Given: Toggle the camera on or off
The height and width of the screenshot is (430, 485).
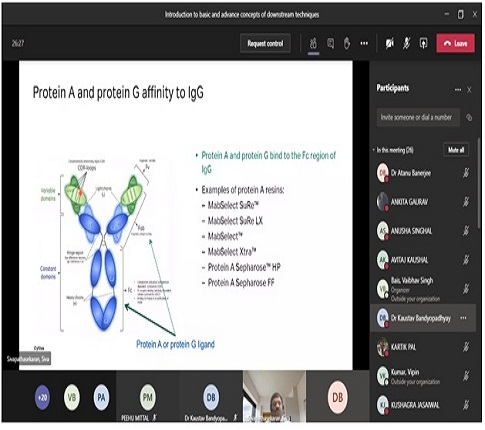Looking at the screenshot, I should tap(389, 44).
